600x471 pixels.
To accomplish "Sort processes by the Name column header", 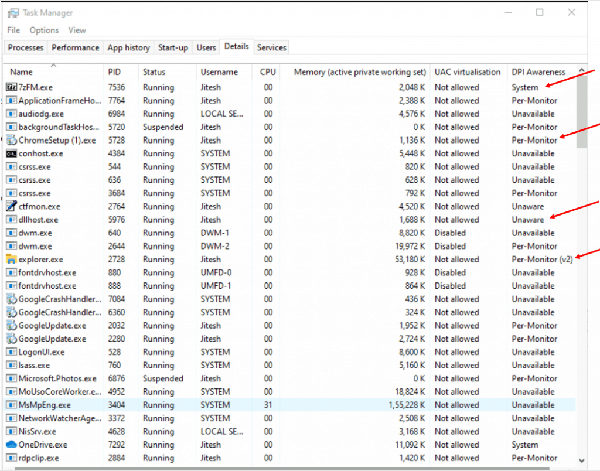I will click(22, 73).
